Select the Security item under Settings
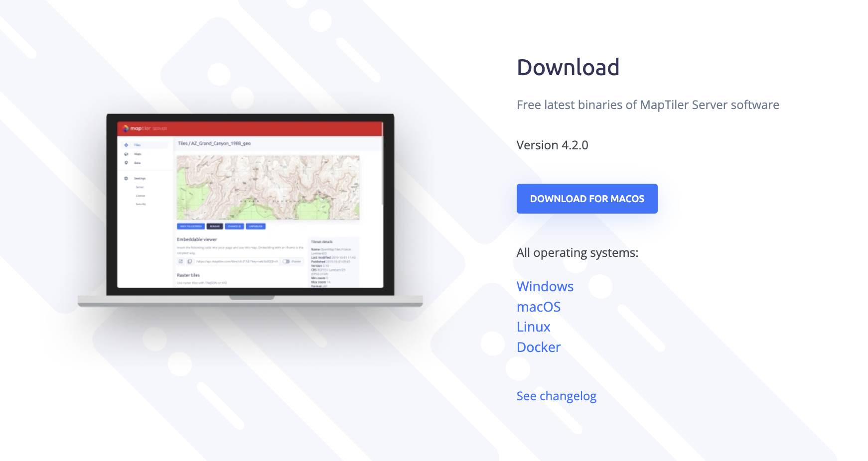Screen dimensions: 868x461 pyautogui.click(x=141, y=204)
